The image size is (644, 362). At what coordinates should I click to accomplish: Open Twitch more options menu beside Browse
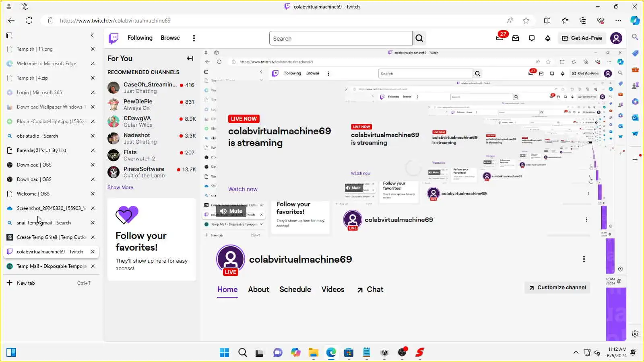click(194, 38)
